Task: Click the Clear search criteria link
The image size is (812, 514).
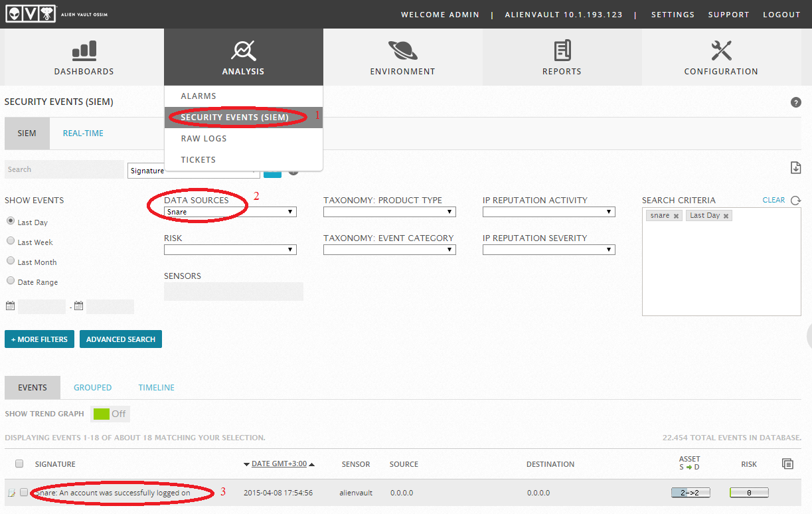Action: point(773,200)
